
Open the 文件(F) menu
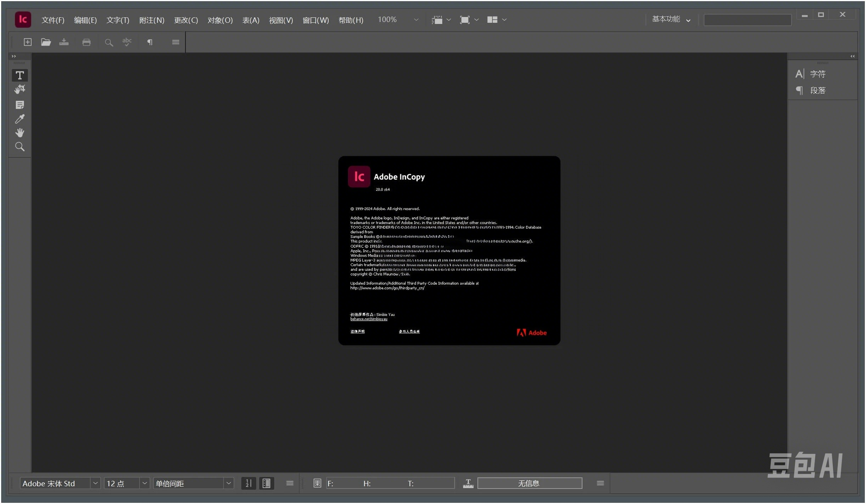click(53, 20)
